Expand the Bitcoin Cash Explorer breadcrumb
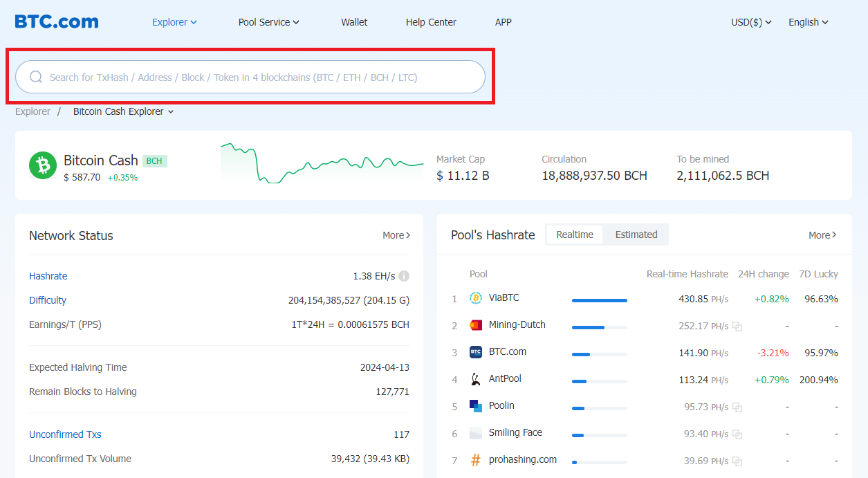 pos(123,111)
